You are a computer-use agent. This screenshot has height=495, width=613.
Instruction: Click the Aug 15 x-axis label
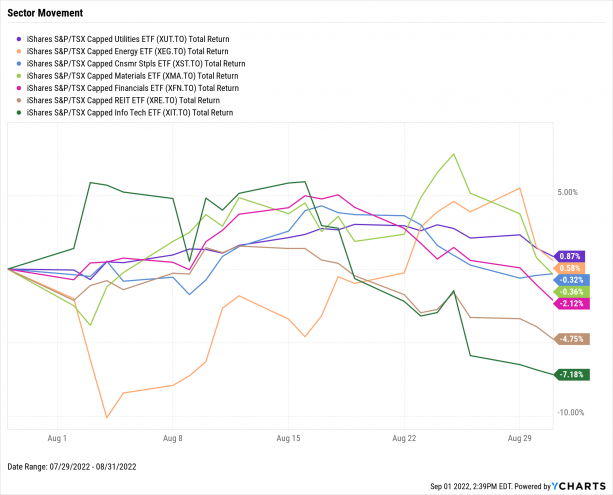point(288,438)
